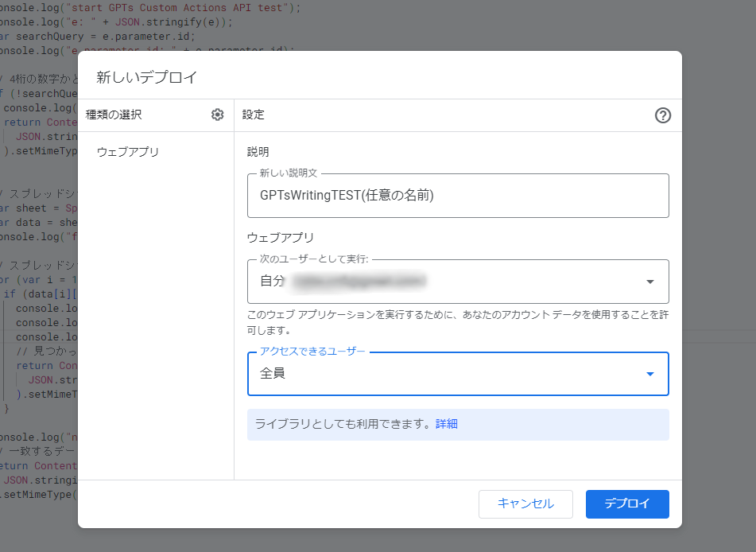Open the 次のユーザーとして実行 combo box
Viewport: 756px width, 552px height.
click(x=457, y=281)
